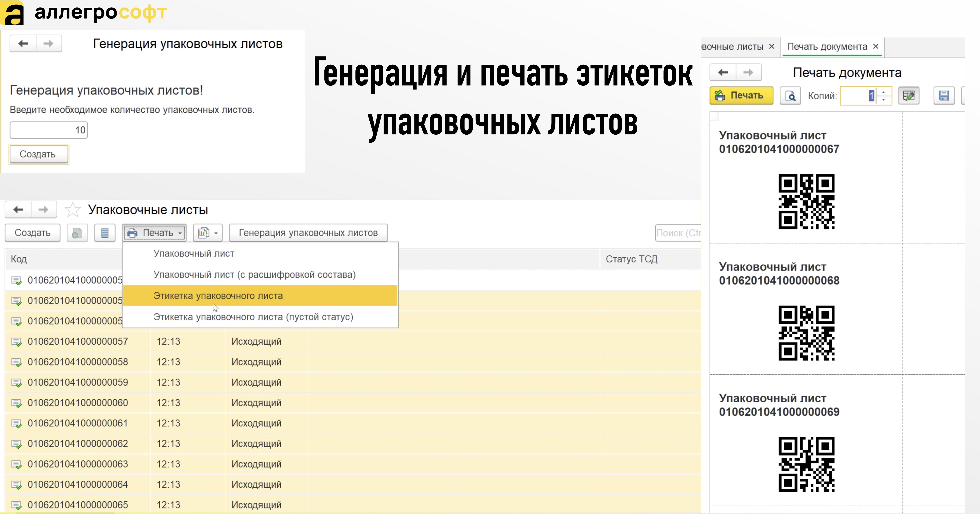Go back in the Печать документа window

(x=723, y=72)
